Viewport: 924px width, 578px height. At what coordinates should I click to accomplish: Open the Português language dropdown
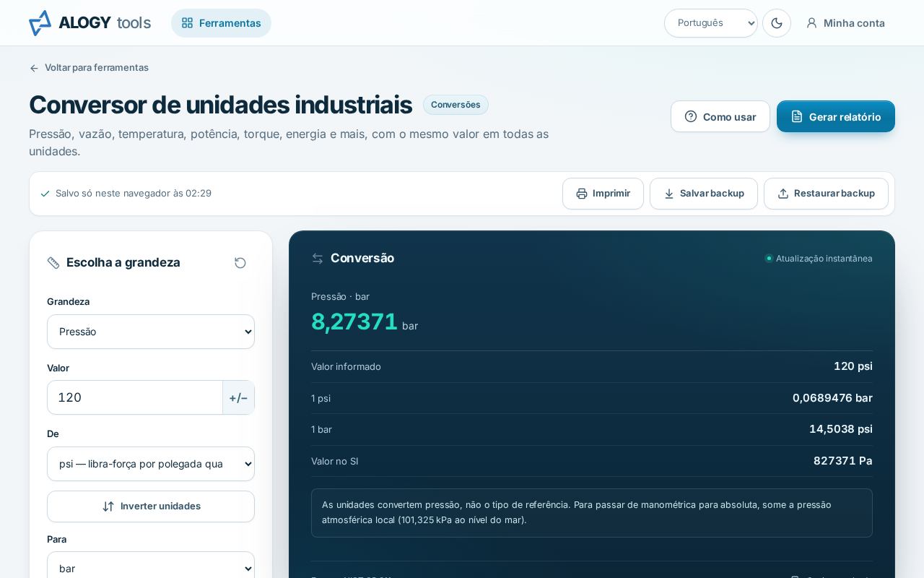[711, 23]
